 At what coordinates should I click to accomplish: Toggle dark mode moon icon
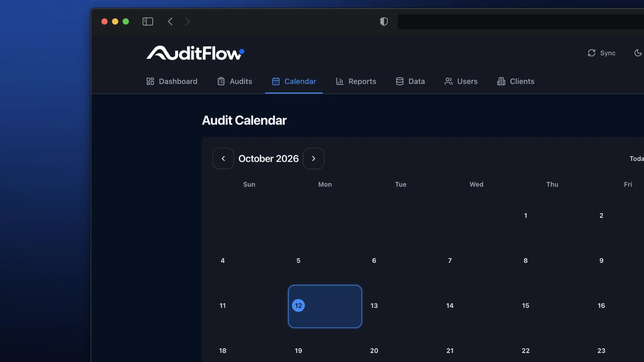(638, 53)
